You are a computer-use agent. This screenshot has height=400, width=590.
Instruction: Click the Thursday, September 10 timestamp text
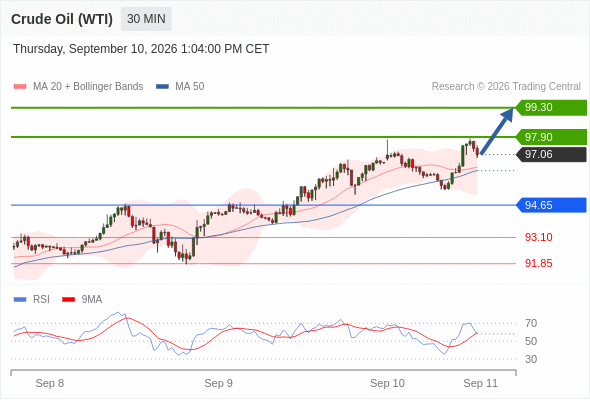pyautogui.click(x=141, y=49)
